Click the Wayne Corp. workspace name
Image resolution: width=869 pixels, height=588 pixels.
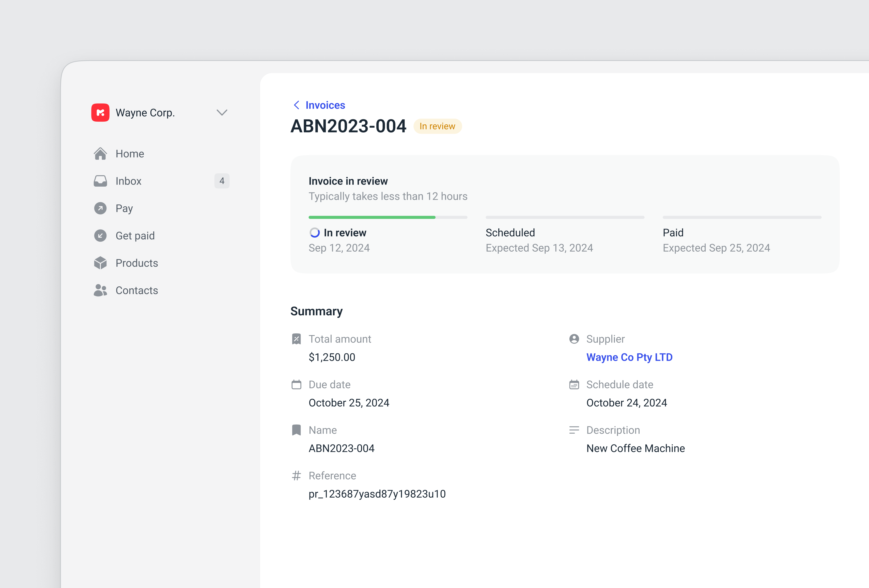click(145, 112)
